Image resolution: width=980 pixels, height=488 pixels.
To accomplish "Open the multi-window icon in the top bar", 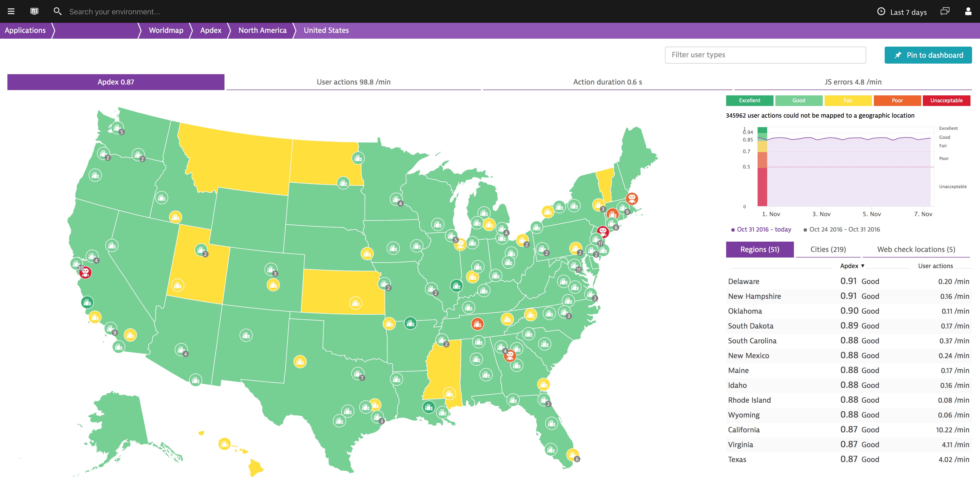I will (945, 11).
